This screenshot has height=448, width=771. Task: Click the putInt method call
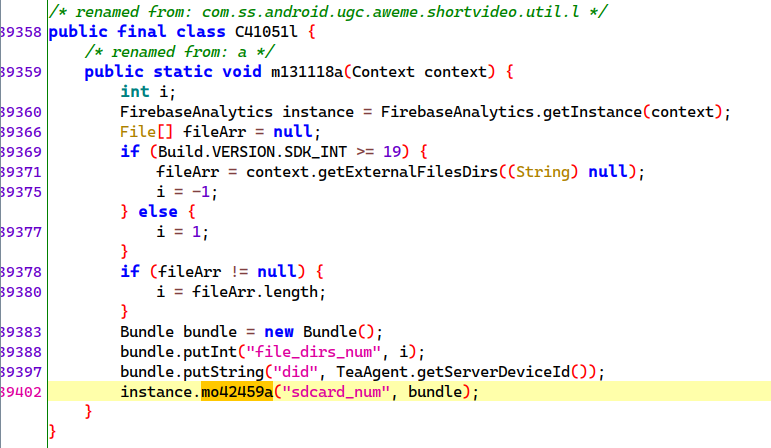click(x=214, y=351)
